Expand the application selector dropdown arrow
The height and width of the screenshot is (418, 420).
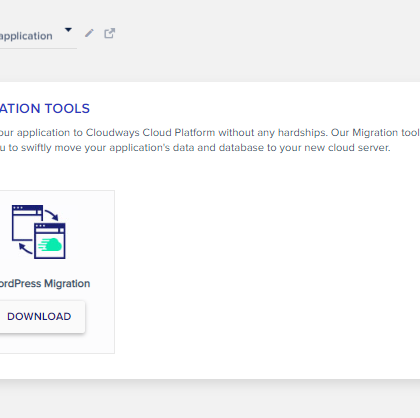coord(68,30)
